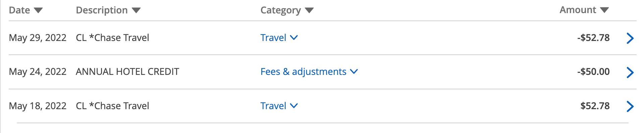Click the -$52.78 amount
644x133 pixels.
[593, 38]
